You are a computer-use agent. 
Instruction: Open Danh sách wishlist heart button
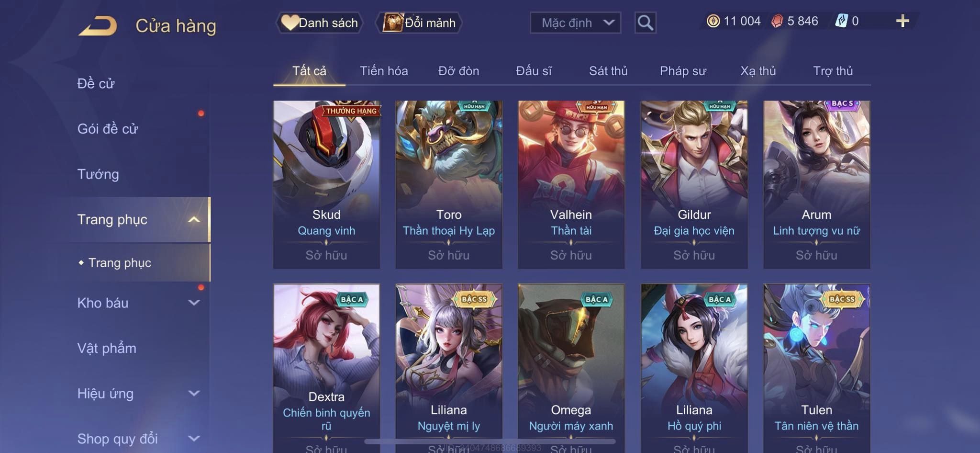point(319,23)
